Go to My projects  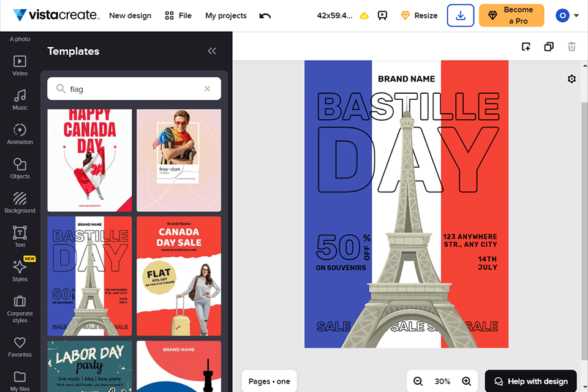pyautogui.click(x=226, y=16)
